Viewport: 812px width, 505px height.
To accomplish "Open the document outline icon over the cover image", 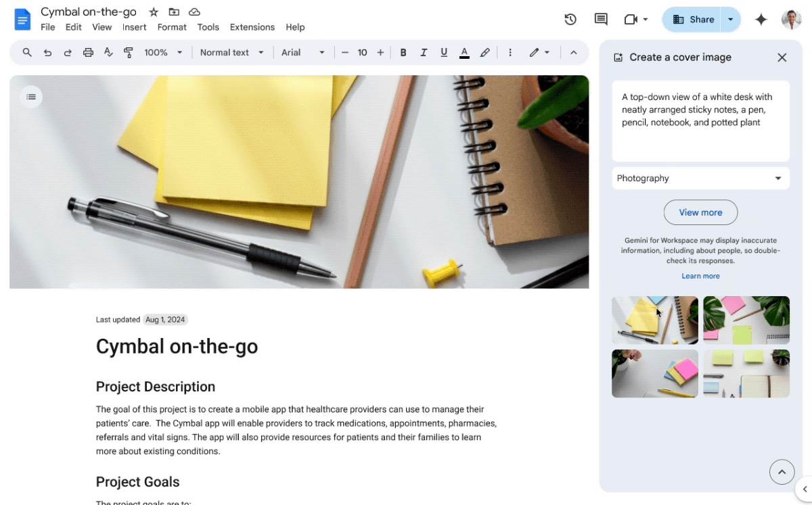I will click(31, 97).
